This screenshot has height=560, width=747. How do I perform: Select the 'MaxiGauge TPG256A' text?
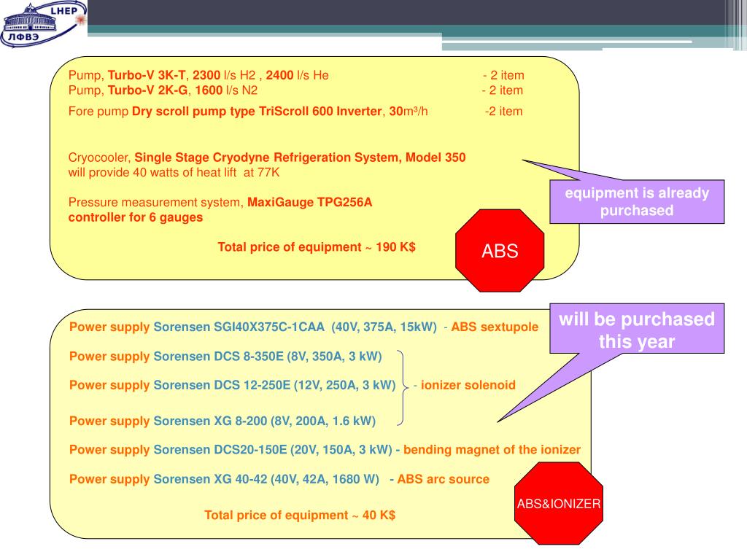pos(309,203)
